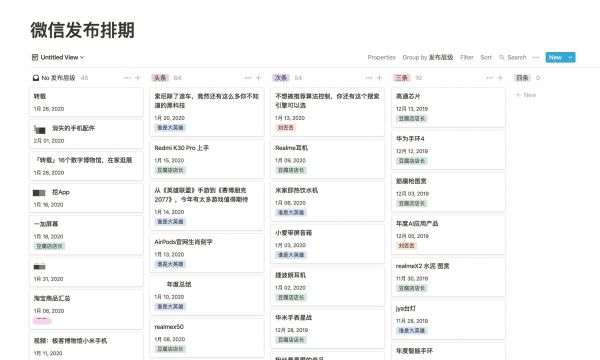Open the 淘宝商品汇总 card

coord(86,309)
